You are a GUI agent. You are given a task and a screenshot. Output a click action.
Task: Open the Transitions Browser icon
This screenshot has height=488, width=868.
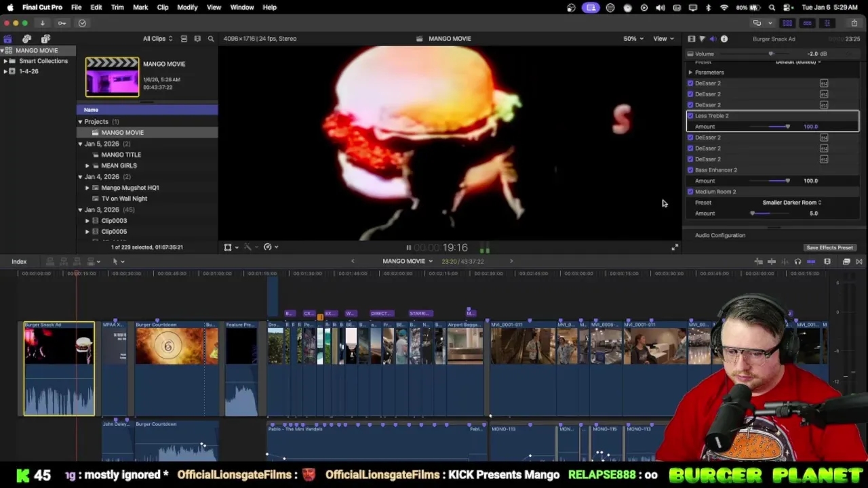click(859, 262)
